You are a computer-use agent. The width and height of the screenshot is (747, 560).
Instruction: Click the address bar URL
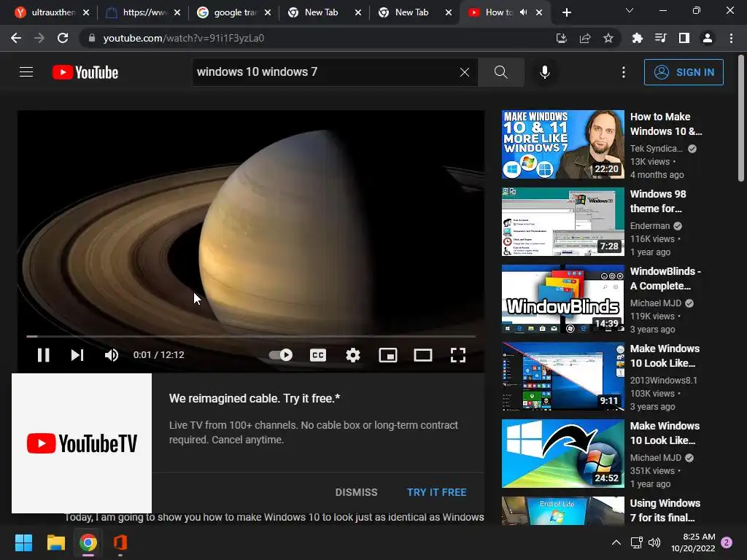[183, 38]
